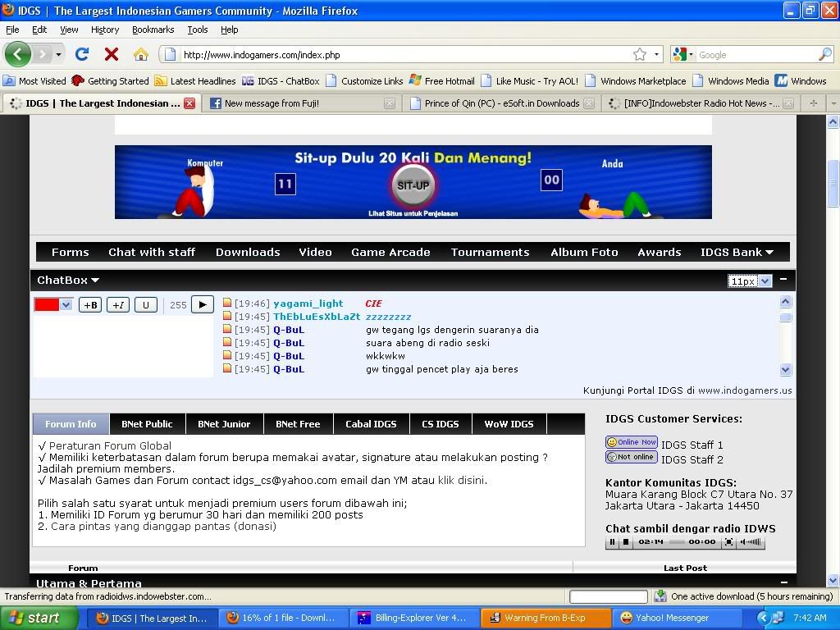
Task: Open the back history dropdown arrow
Action: pyautogui.click(x=58, y=54)
